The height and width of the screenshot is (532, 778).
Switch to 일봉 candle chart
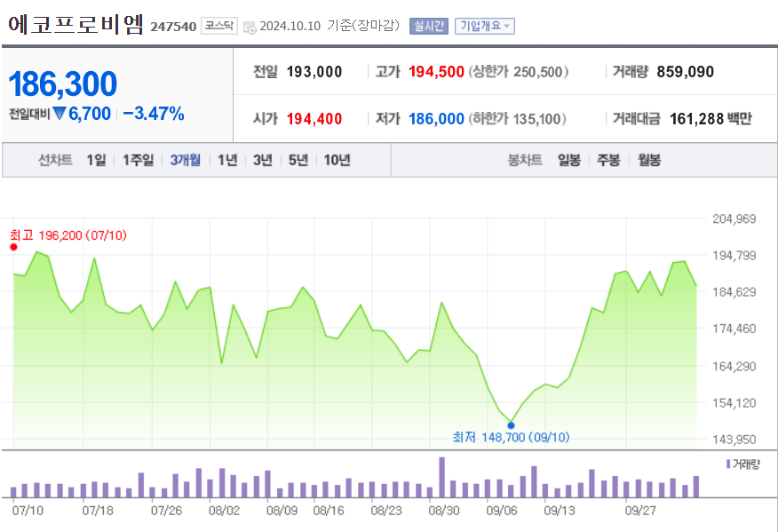pyautogui.click(x=569, y=160)
